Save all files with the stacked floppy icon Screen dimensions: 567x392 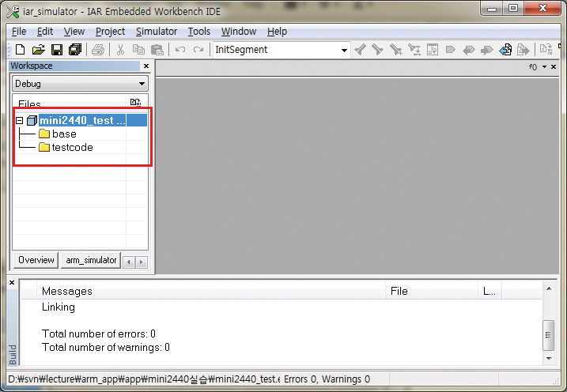tap(75, 50)
